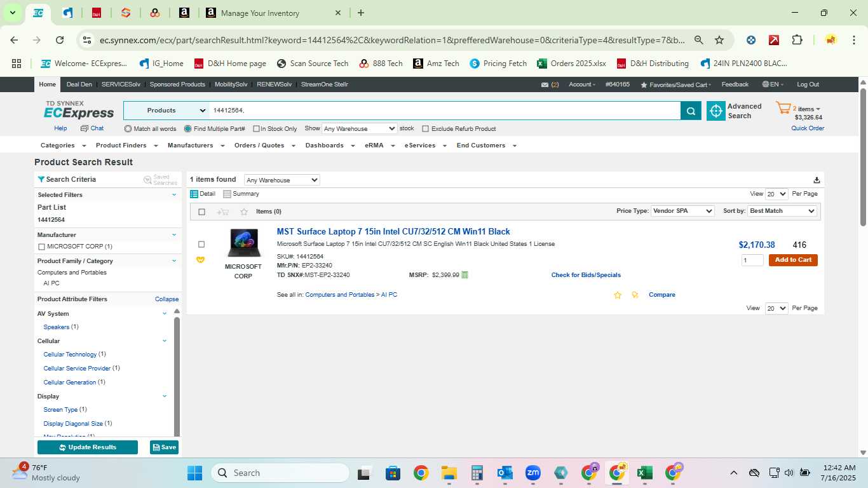Check the Surface Laptop product row checkbox
The image size is (868, 488).
(x=201, y=244)
